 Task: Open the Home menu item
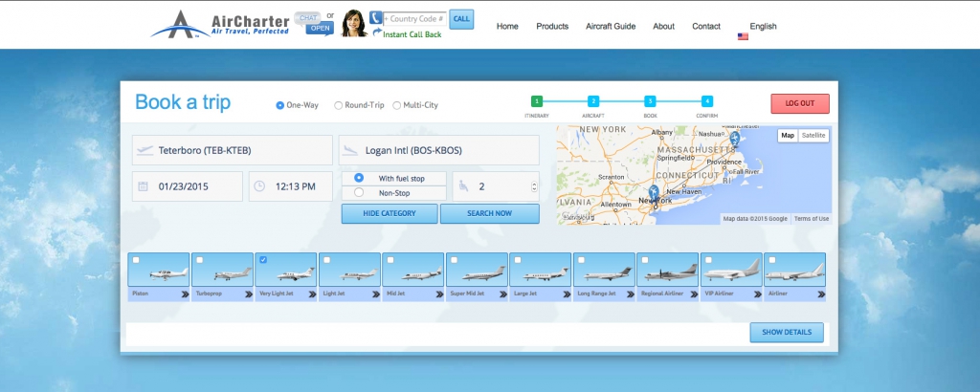click(x=507, y=26)
